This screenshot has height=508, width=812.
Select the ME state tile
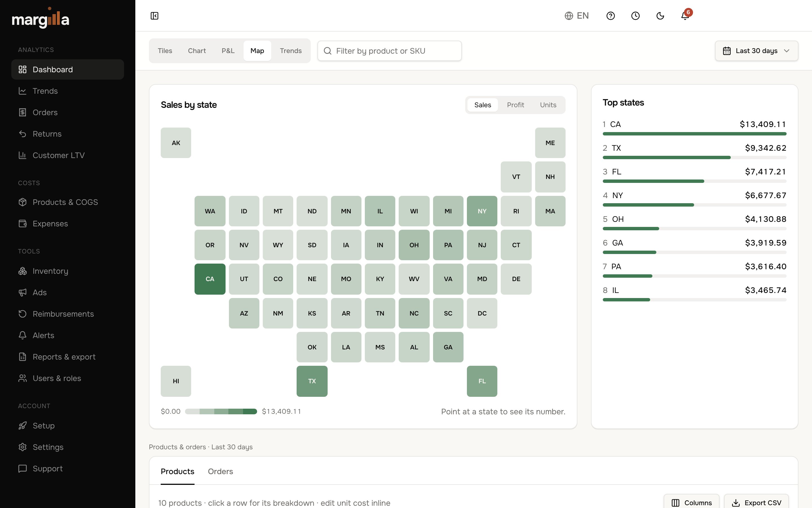pos(550,143)
